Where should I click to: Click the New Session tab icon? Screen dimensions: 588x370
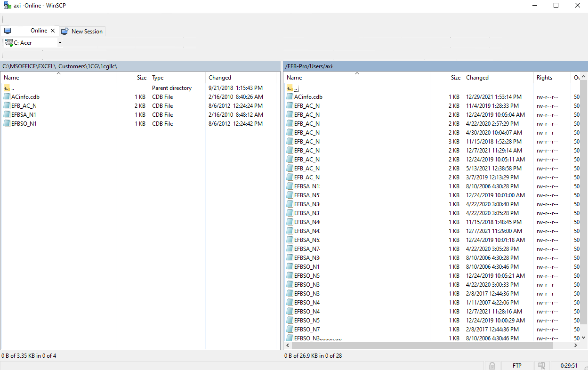point(64,32)
